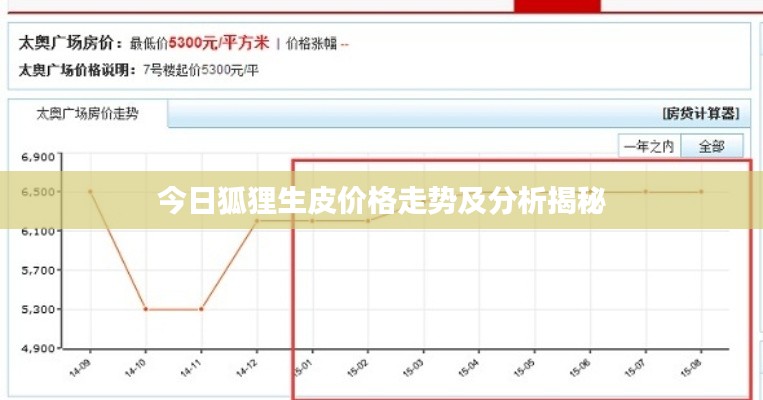Image resolution: width=763 pixels, height=400 pixels.
Task: Click the 15-07 data point on chart
Action: 646,192
